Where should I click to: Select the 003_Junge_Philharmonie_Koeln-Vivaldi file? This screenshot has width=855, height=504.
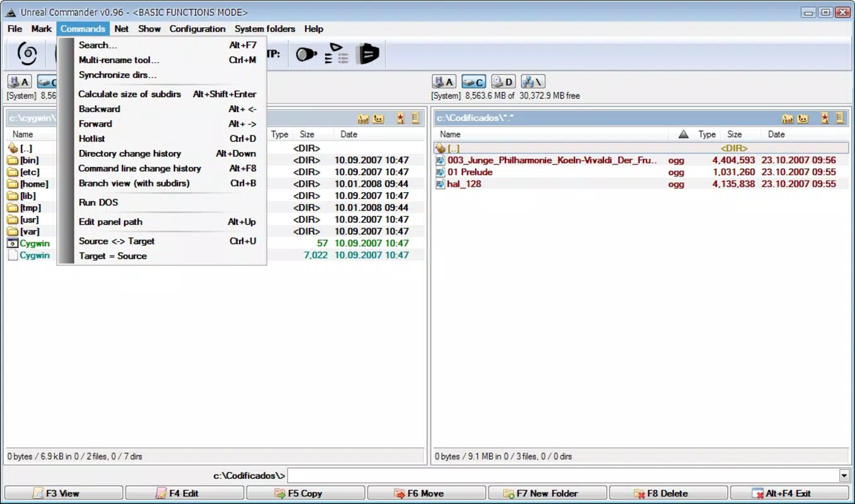[x=641, y=160]
